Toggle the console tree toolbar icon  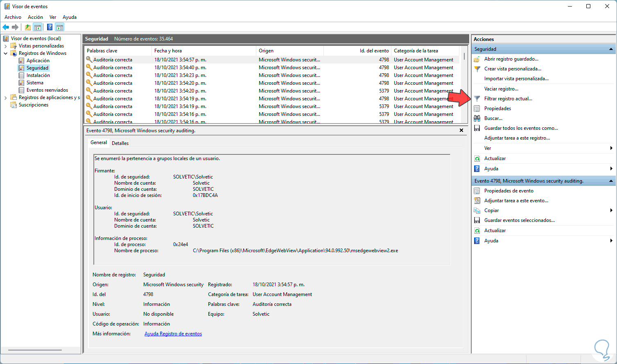(38, 27)
